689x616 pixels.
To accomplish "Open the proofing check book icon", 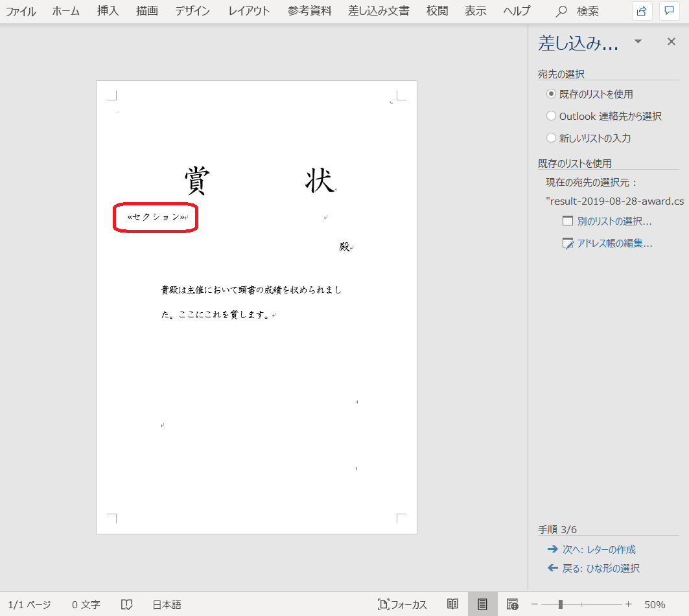I will (x=127, y=604).
